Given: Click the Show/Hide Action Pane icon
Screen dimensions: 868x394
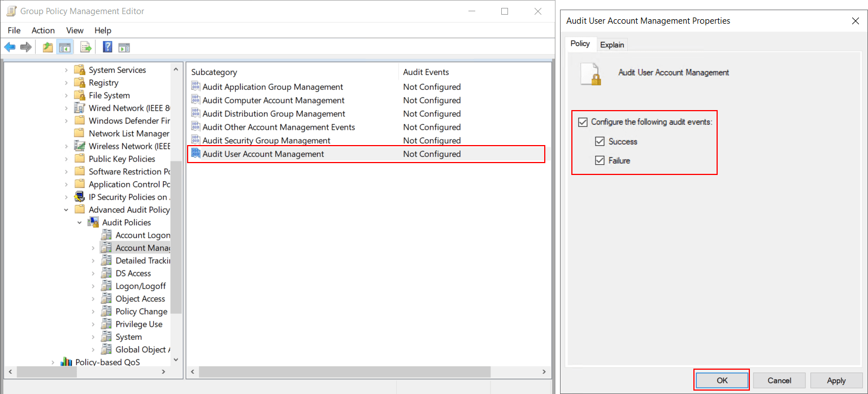Looking at the screenshot, I should pos(125,47).
